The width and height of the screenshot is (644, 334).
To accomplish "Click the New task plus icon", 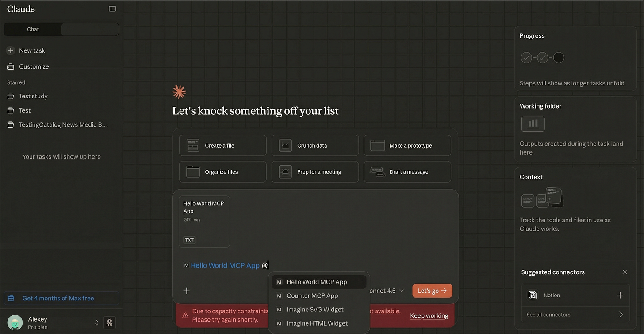I will [11, 50].
